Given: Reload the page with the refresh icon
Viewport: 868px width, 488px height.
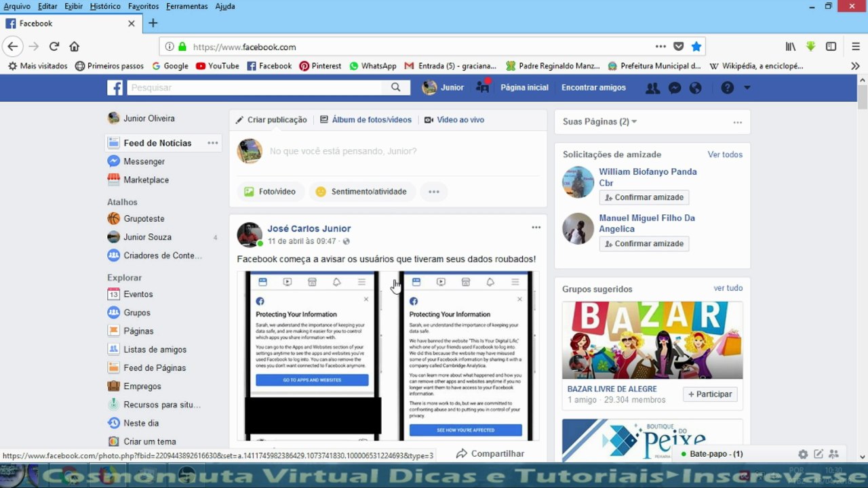Looking at the screenshot, I should pyautogui.click(x=54, y=47).
